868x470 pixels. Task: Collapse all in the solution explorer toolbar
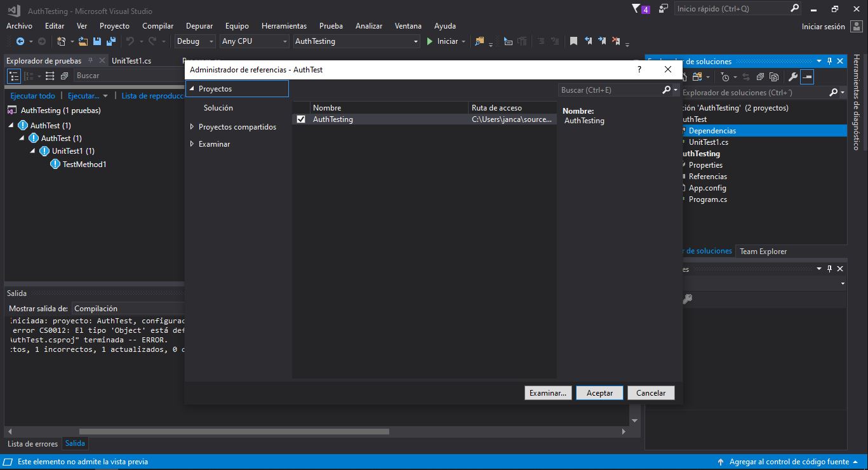click(760, 77)
